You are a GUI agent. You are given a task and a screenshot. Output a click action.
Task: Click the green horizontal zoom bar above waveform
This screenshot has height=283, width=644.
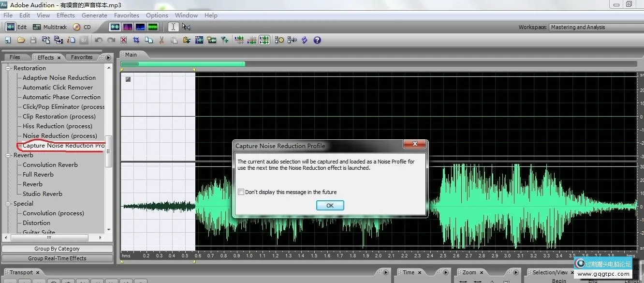pyautogui.click(x=183, y=64)
